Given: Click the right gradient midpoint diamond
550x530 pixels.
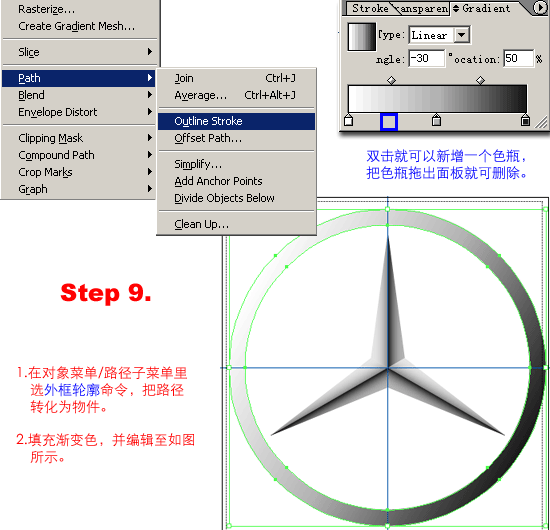Looking at the screenshot, I should [x=481, y=80].
